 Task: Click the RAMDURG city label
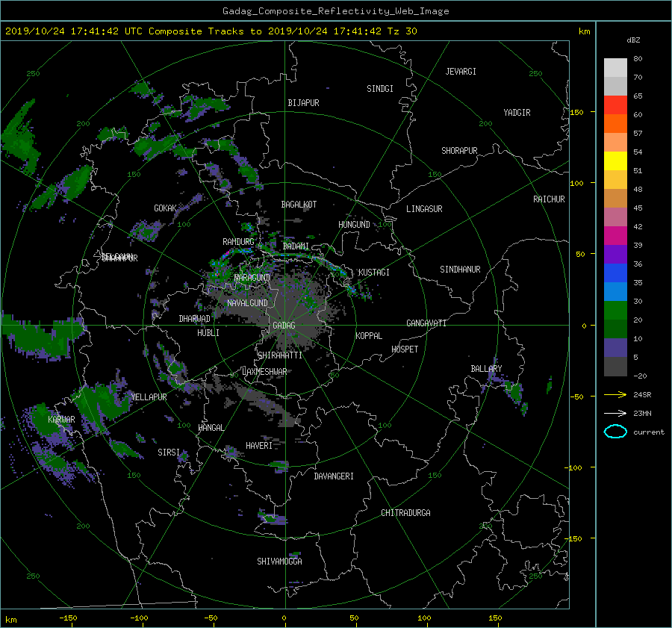coord(238,242)
